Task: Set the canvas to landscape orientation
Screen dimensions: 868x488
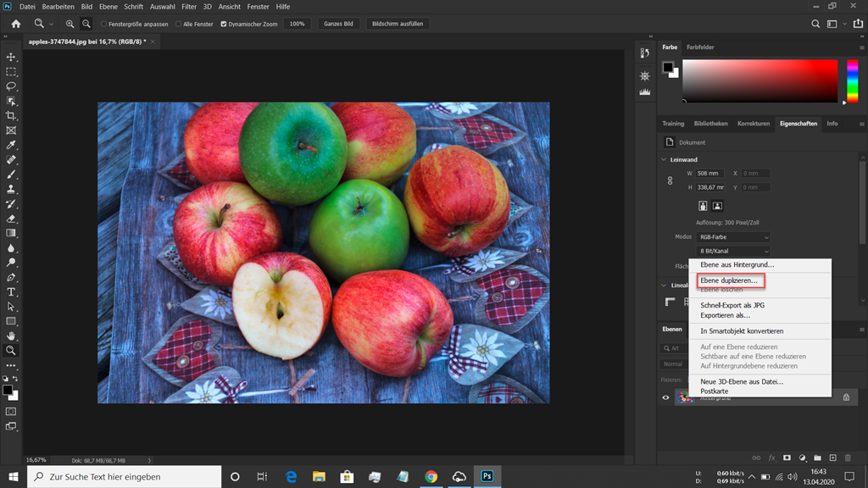Action: [717, 206]
